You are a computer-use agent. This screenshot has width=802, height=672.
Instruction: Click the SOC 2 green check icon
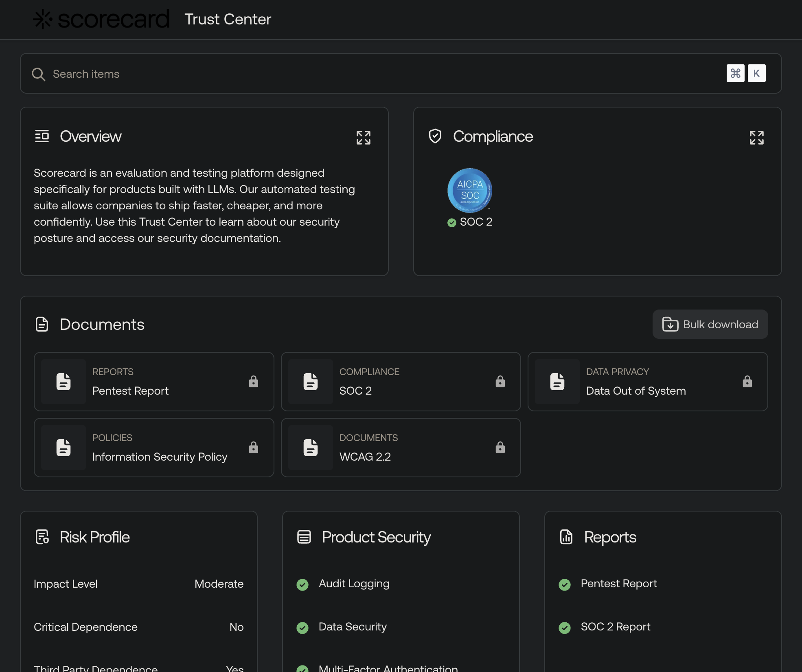[451, 222]
